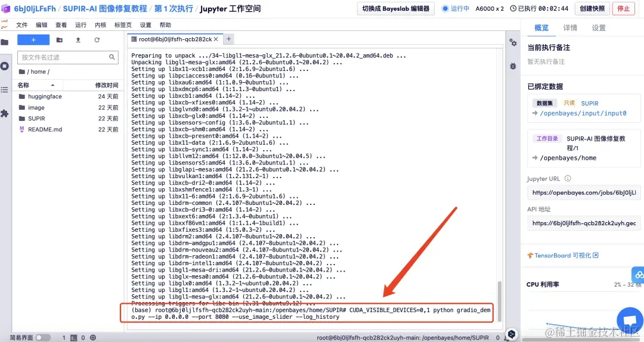Screen dimensions: 644x342
Task: Open the running terminals and kernels sidebar icon
Action: click(x=5, y=66)
